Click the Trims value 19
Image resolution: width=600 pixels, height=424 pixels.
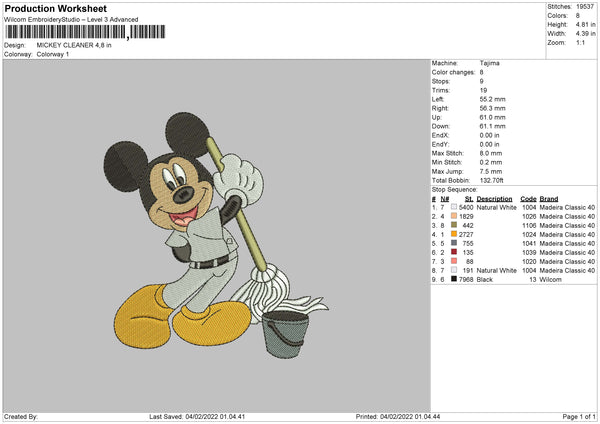pyautogui.click(x=483, y=90)
